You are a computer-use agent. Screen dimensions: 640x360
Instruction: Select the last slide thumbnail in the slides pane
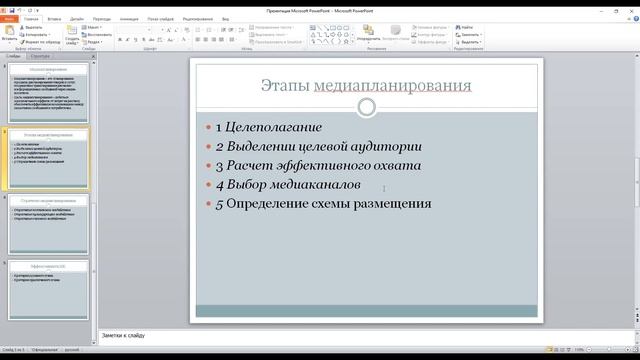pos(48,289)
